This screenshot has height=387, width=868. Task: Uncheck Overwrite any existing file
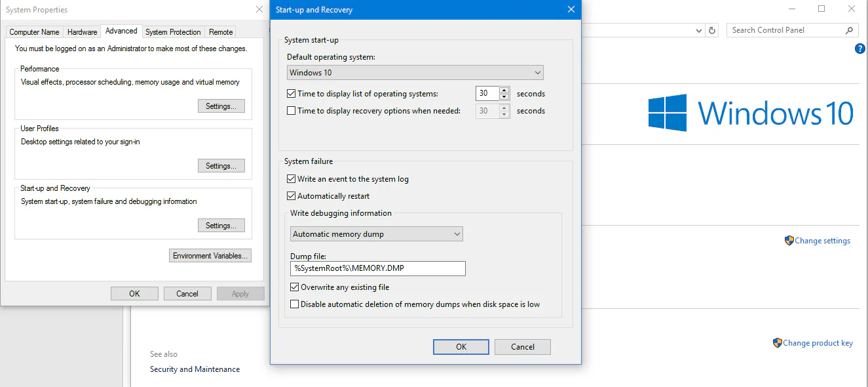coord(295,287)
